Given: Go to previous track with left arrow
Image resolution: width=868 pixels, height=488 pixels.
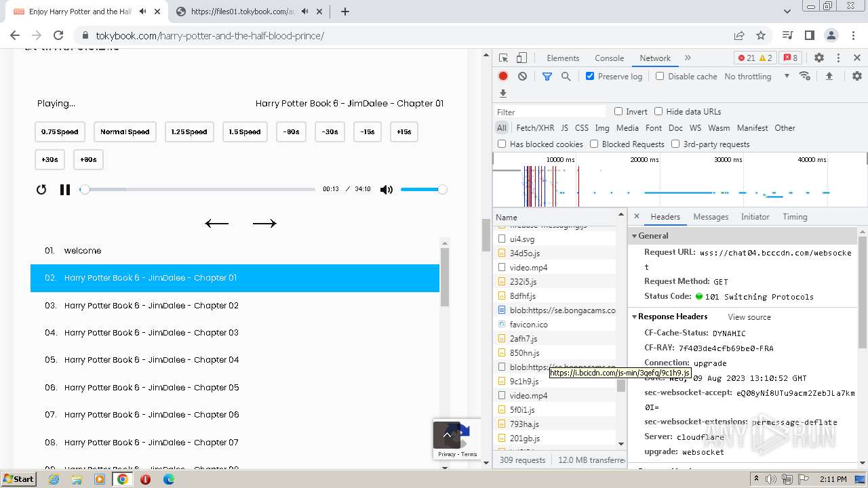Looking at the screenshot, I should tap(217, 223).
